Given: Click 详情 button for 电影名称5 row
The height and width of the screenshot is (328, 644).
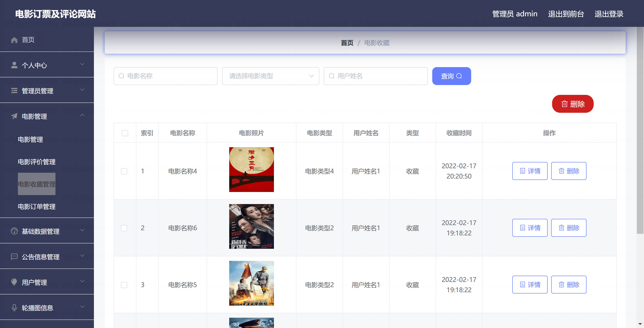Looking at the screenshot, I should point(530,284).
